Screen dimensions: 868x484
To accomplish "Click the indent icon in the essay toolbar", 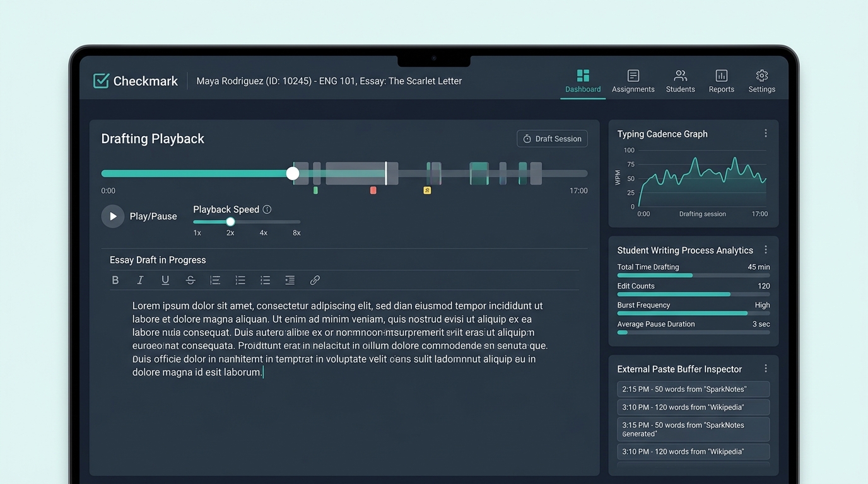I will (x=290, y=280).
